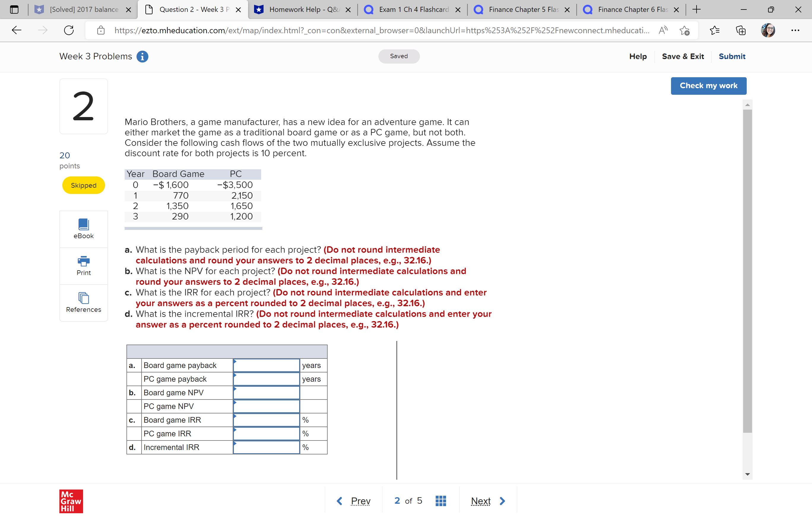Click the browser Read aloud icon

coord(663,30)
